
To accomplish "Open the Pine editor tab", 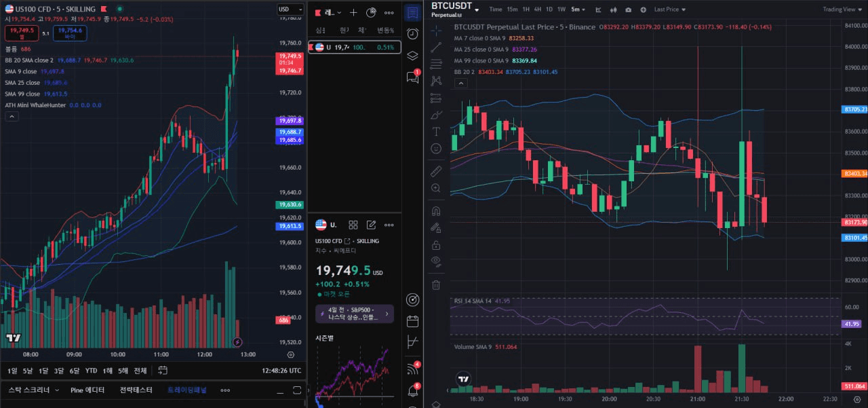I will pos(87,390).
